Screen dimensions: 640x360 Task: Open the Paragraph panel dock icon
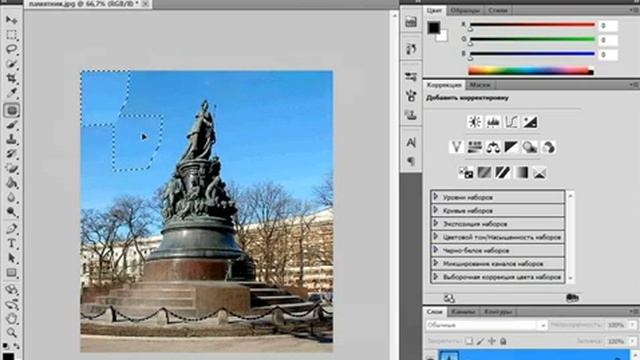[411, 161]
